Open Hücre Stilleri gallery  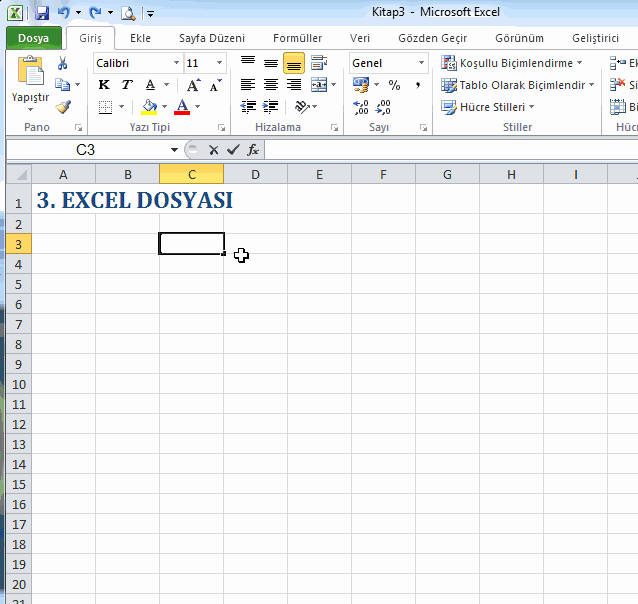(487, 107)
